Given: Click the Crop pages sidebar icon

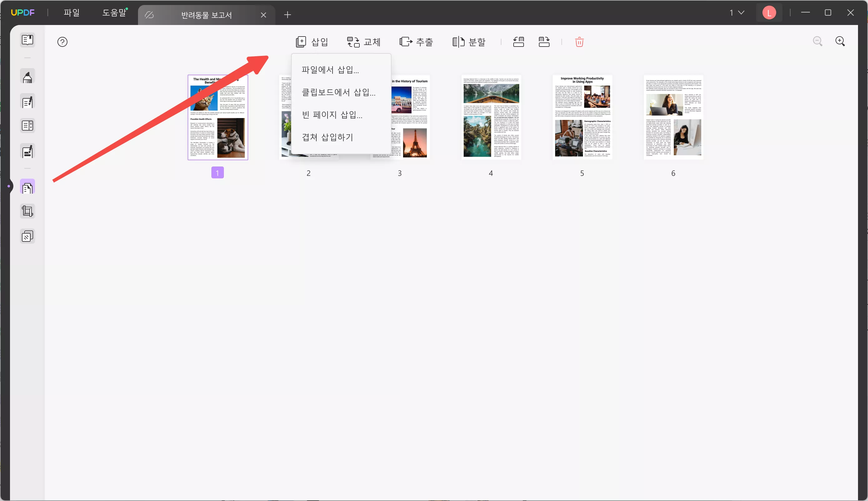Looking at the screenshot, I should click(x=27, y=211).
